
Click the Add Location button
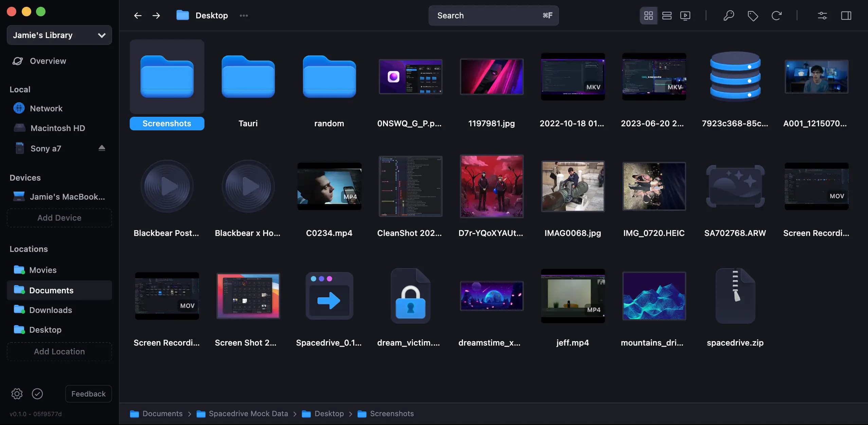(59, 352)
